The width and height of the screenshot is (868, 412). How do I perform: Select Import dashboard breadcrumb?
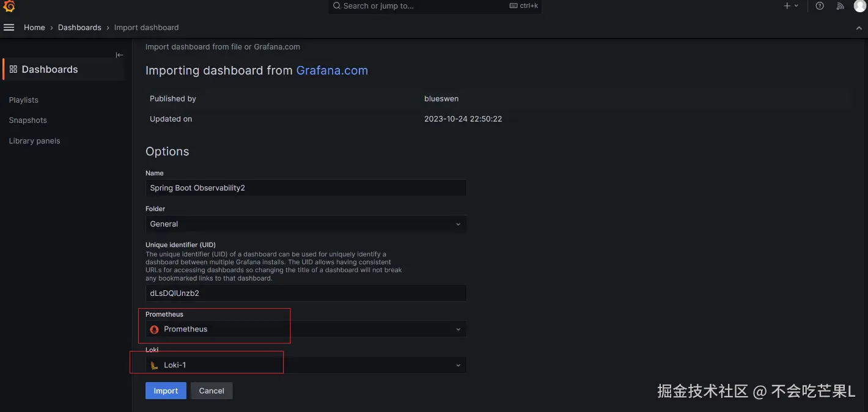[147, 28]
